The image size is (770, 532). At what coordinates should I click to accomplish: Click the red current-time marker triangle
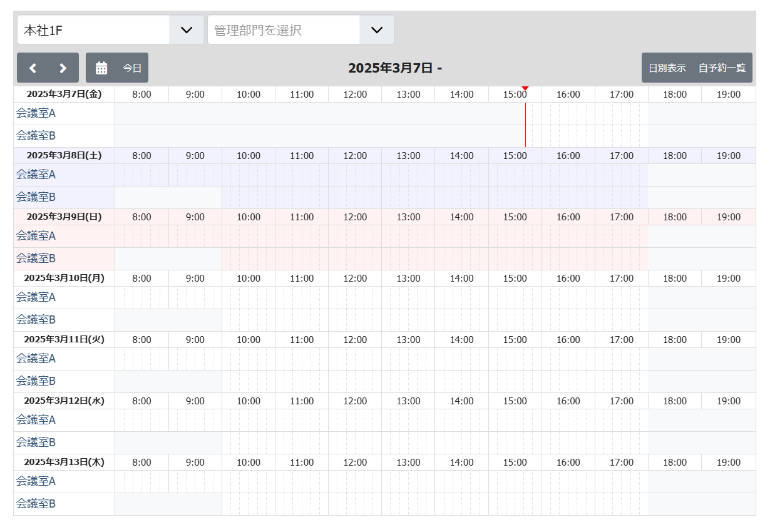pyautogui.click(x=525, y=88)
